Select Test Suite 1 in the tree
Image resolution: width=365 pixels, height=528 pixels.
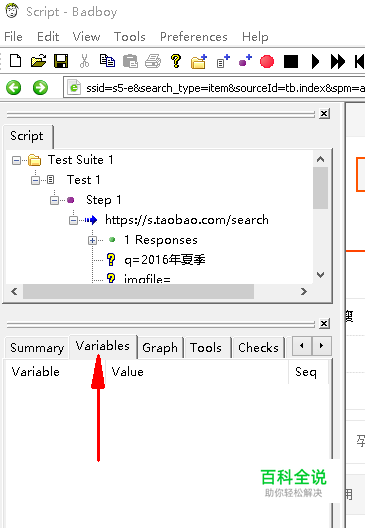tap(80, 160)
